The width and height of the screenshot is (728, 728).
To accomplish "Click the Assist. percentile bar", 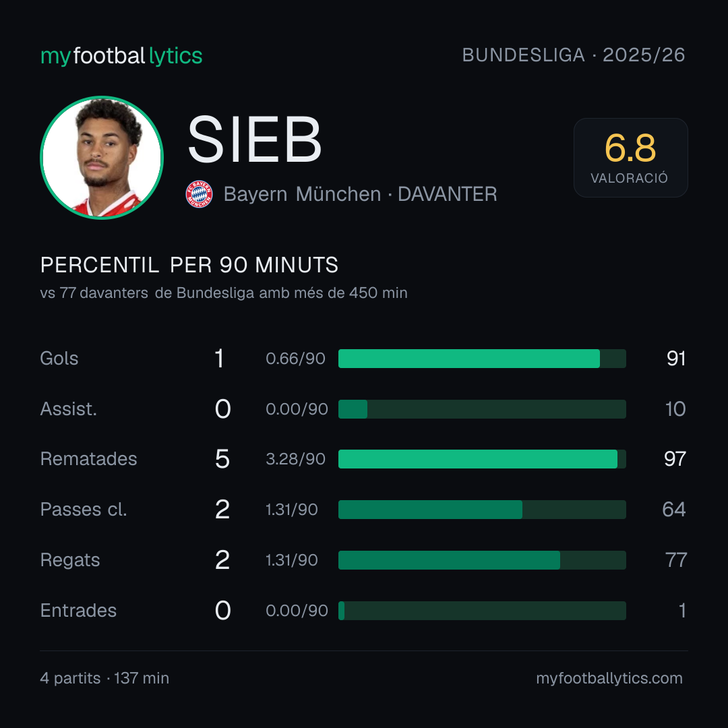I will pos(482,409).
